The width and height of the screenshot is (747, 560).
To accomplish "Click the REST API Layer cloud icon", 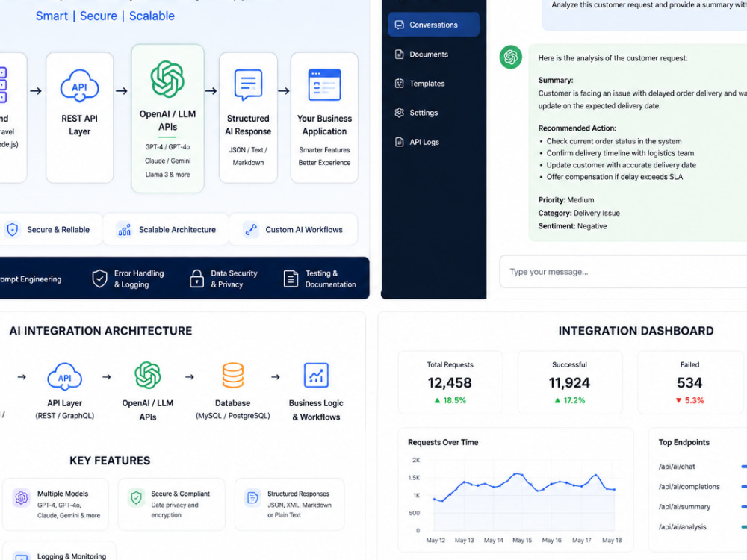I will click(80, 87).
